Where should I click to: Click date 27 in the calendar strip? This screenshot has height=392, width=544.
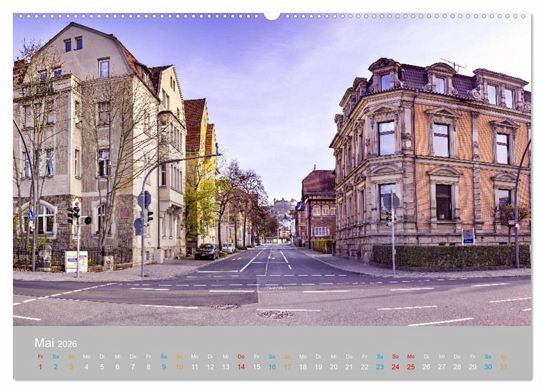(441, 367)
